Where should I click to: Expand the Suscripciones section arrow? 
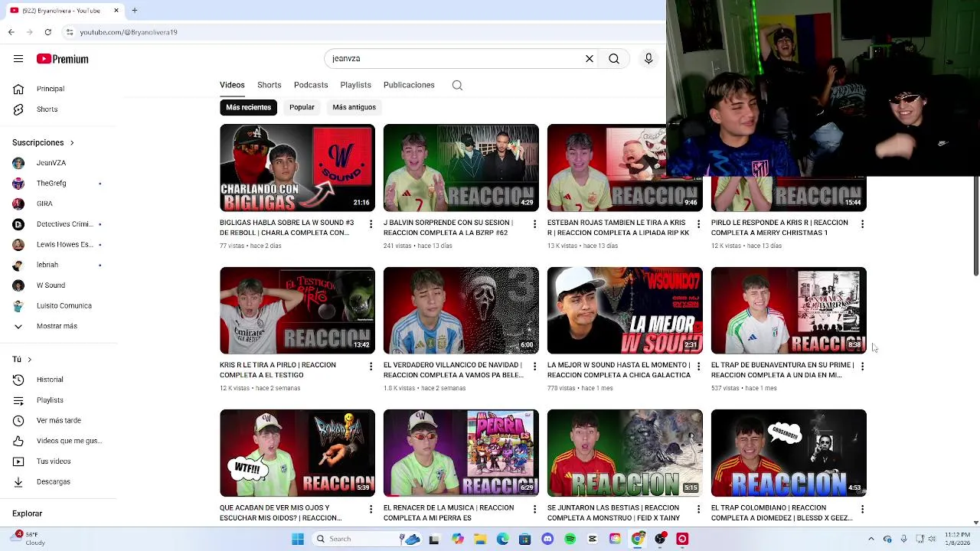(72, 142)
